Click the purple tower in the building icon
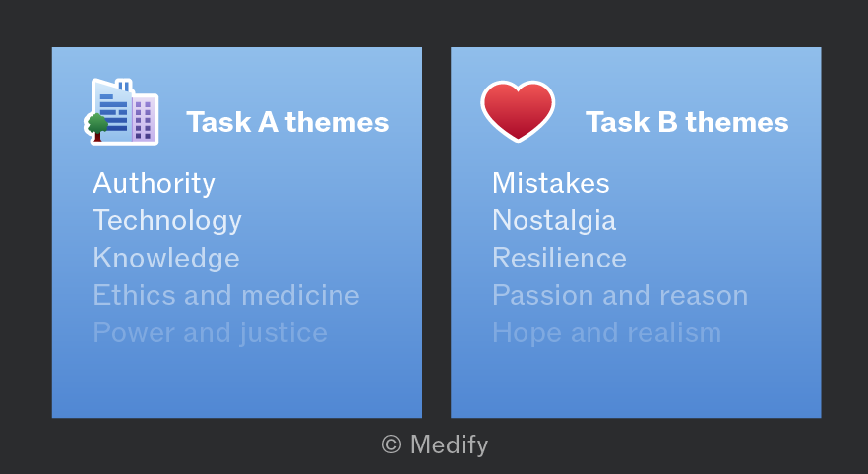The height and width of the screenshot is (474, 868). [x=144, y=119]
